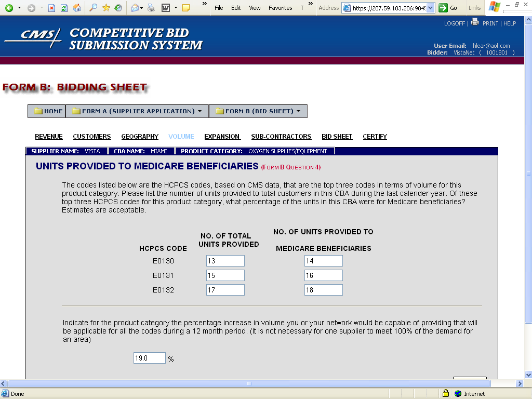Click the HELP link in header
The image size is (532, 399).
(510, 23)
